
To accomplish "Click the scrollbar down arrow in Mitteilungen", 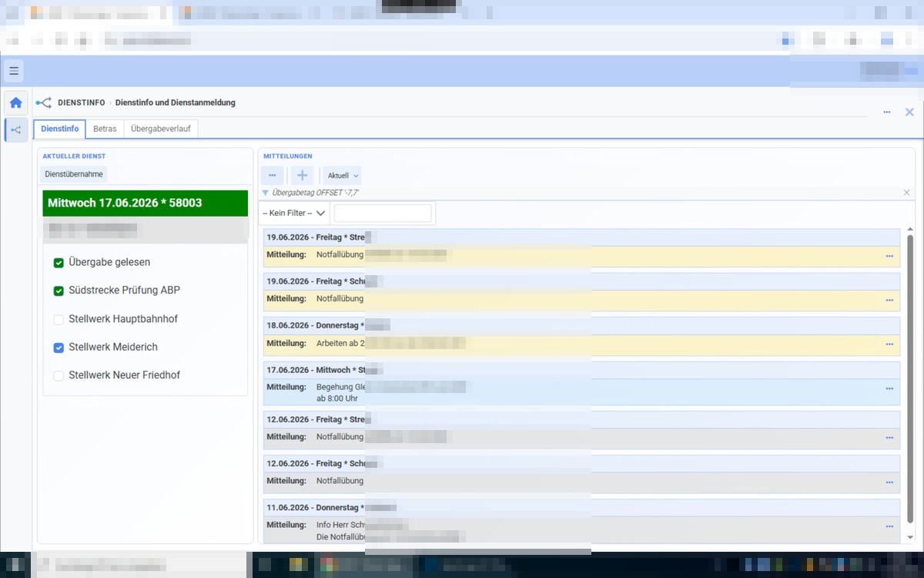I will (909, 537).
